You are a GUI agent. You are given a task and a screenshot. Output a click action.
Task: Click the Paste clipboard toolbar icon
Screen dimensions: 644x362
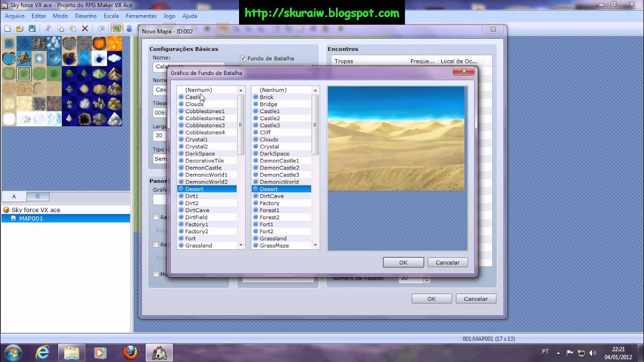(x=73, y=29)
